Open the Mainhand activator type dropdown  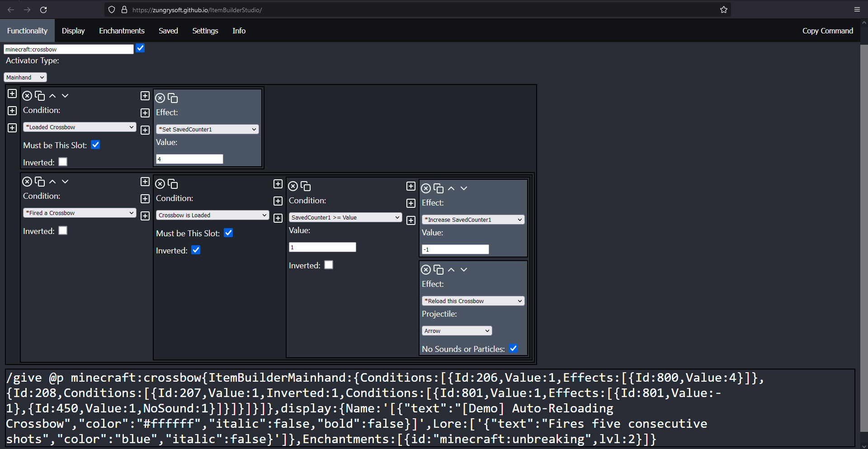tap(25, 78)
